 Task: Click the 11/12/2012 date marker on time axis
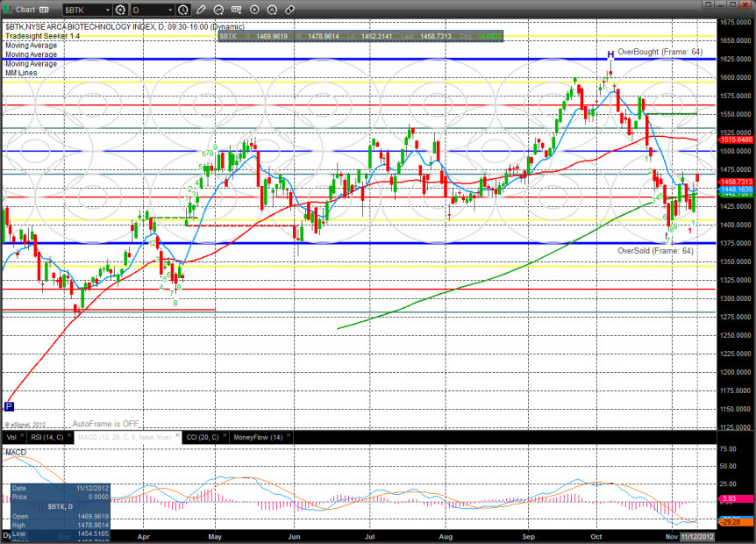(x=696, y=536)
